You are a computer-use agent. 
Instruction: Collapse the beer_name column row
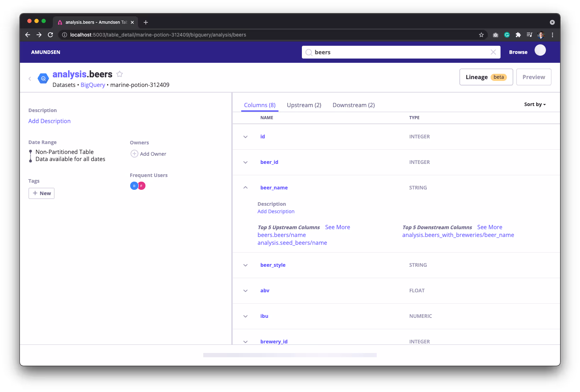pos(245,188)
